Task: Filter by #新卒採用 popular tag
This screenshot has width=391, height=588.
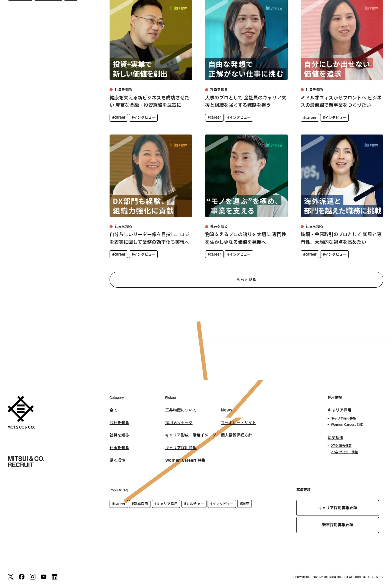Action: point(140,504)
